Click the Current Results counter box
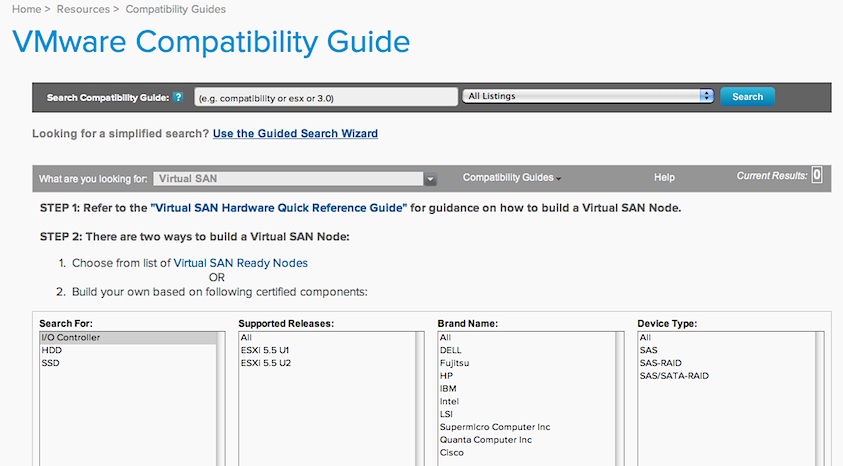This screenshot has width=843, height=466. [816, 176]
